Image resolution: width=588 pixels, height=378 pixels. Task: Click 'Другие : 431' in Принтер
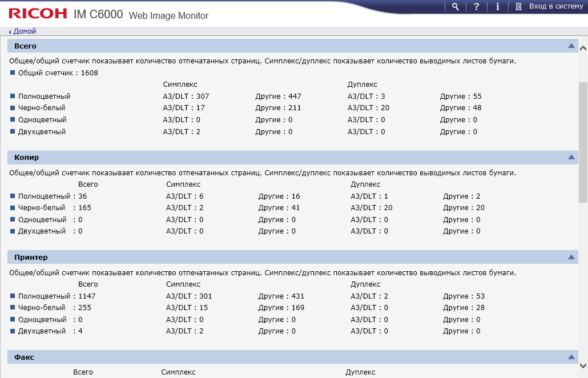[281, 296]
